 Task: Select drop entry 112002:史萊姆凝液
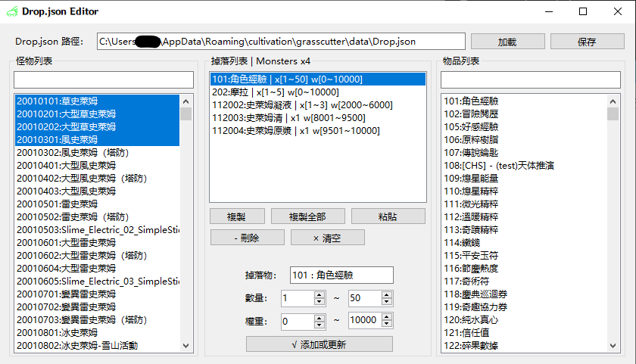pos(318,104)
